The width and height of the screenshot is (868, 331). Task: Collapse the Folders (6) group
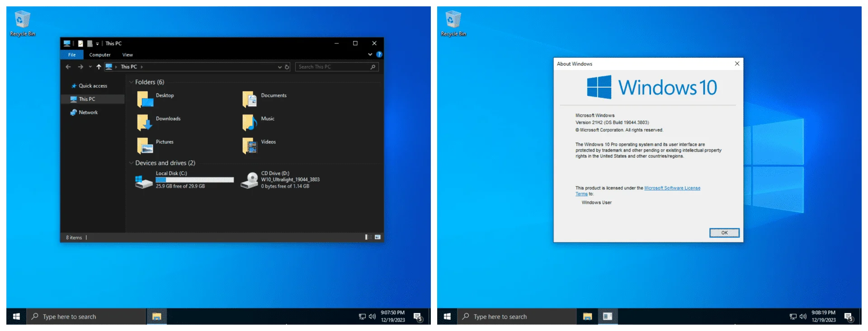(x=131, y=82)
